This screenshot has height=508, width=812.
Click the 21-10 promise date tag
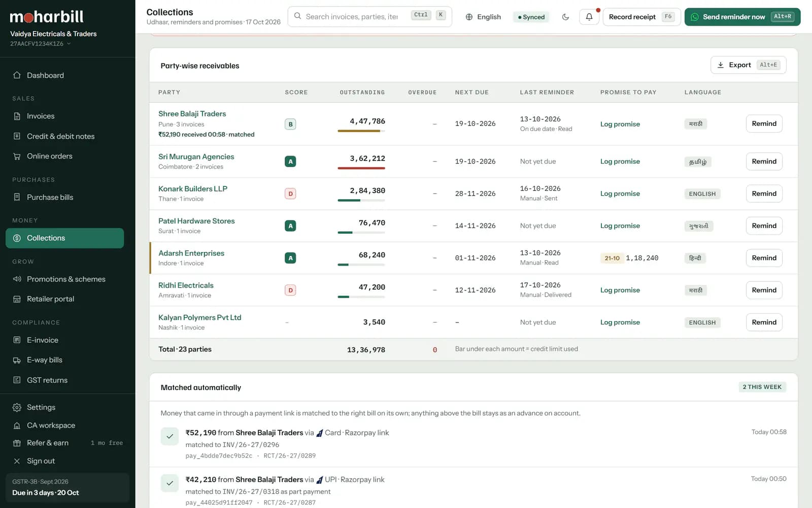[x=612, y=258]
